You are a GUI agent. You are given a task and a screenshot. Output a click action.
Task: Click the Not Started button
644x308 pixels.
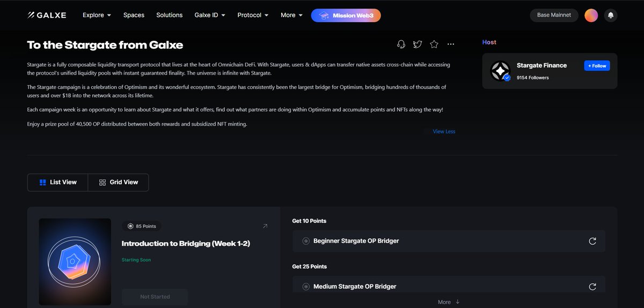pos(155,297)
